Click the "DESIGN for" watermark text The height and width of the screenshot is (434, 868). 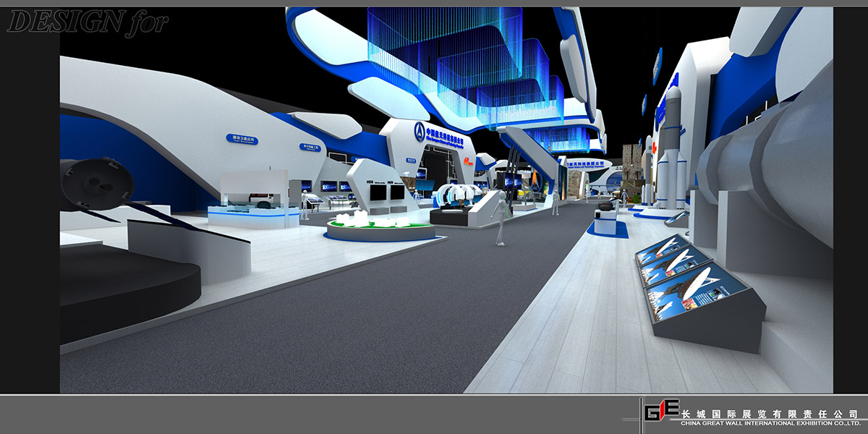click(x=87, y=22)
